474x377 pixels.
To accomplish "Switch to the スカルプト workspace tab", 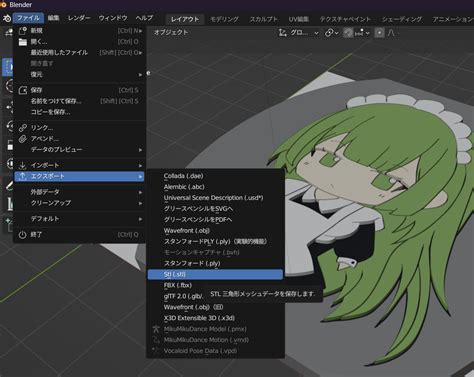I will click(264, 19).
